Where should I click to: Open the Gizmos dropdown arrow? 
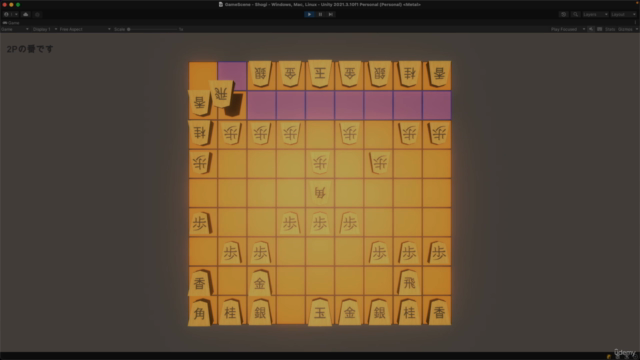tap(636, 29)
